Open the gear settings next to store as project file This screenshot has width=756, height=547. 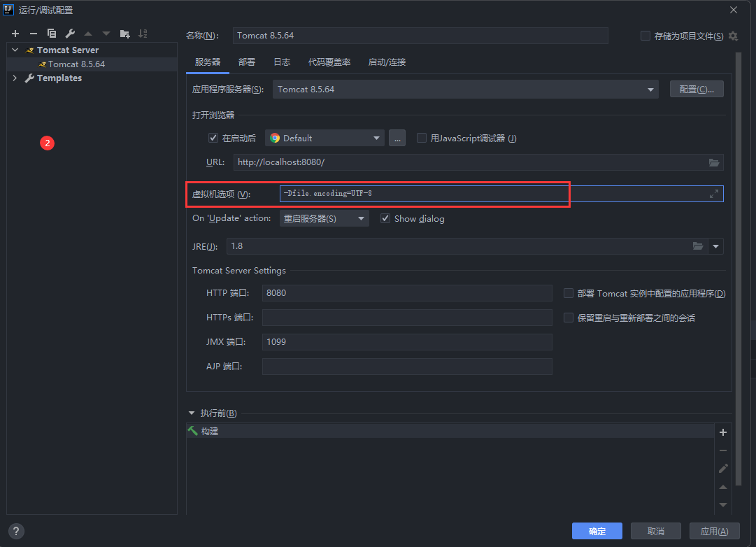734,36
